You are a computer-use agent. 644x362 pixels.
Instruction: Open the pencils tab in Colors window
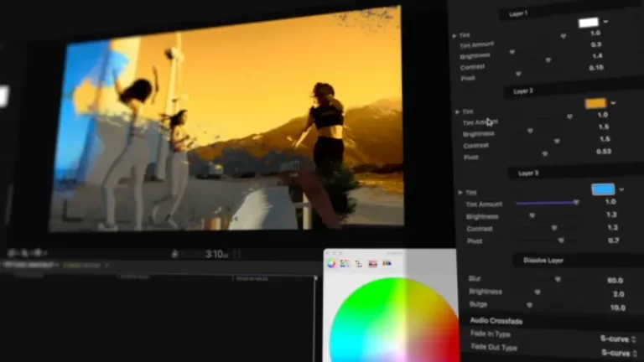(387, 263)
